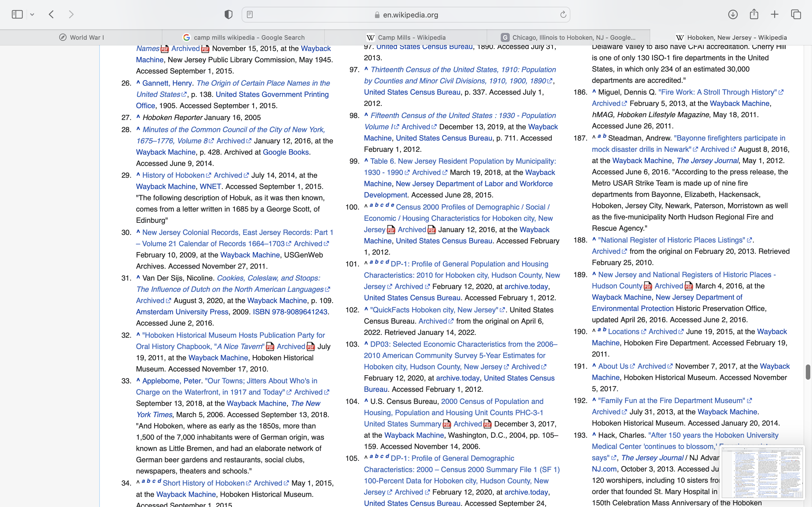Open the privacy report shield icon
The width and height of the screenshot is (812, 507).
pyautogui.click(x=228, y=14)
